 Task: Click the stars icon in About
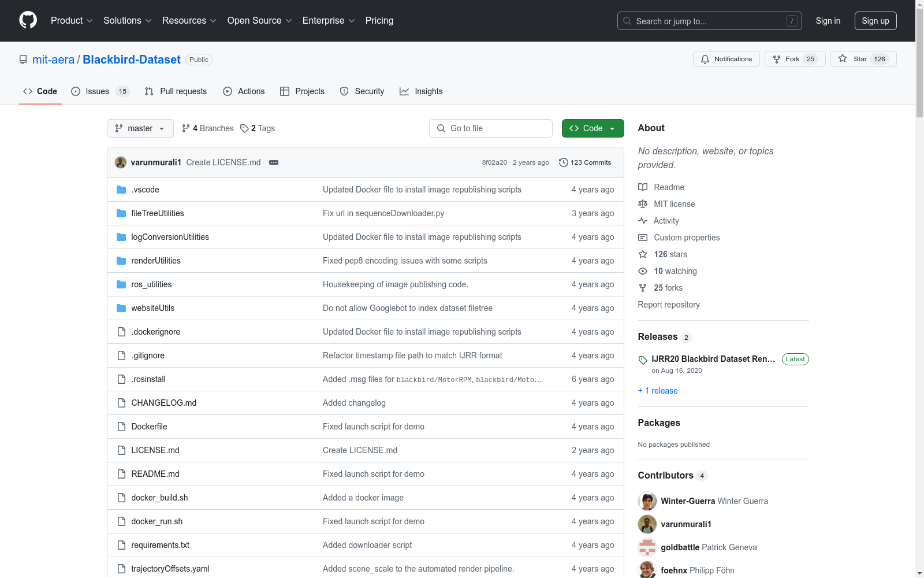(643, 254)
